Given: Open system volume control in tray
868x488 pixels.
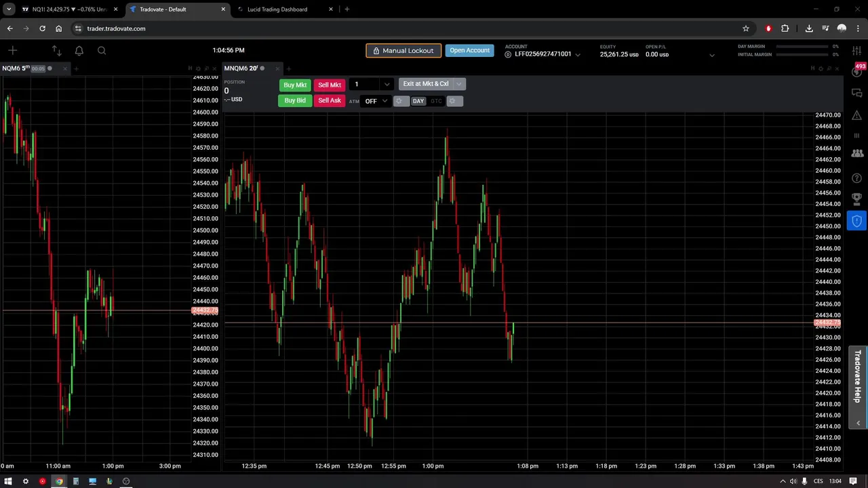Looking at the screenshot, I should click(x=793, y=481).
